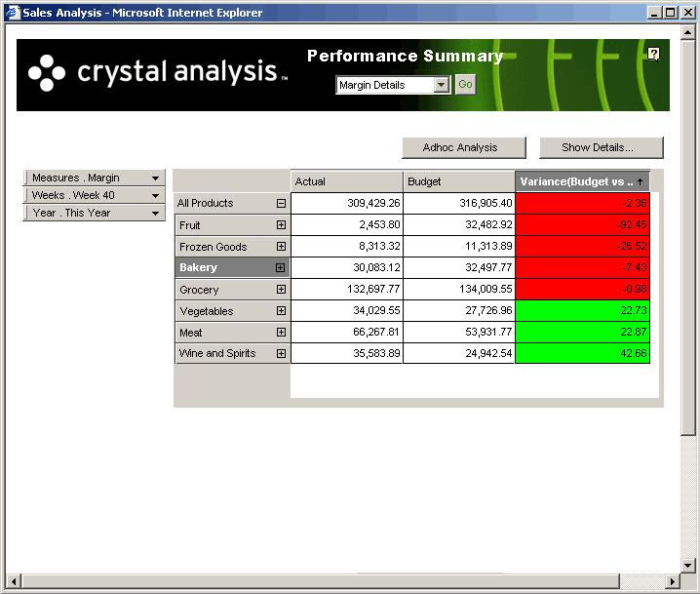
Task: Click the Meat budget value 53,931.77
Action: pos(459,332)
